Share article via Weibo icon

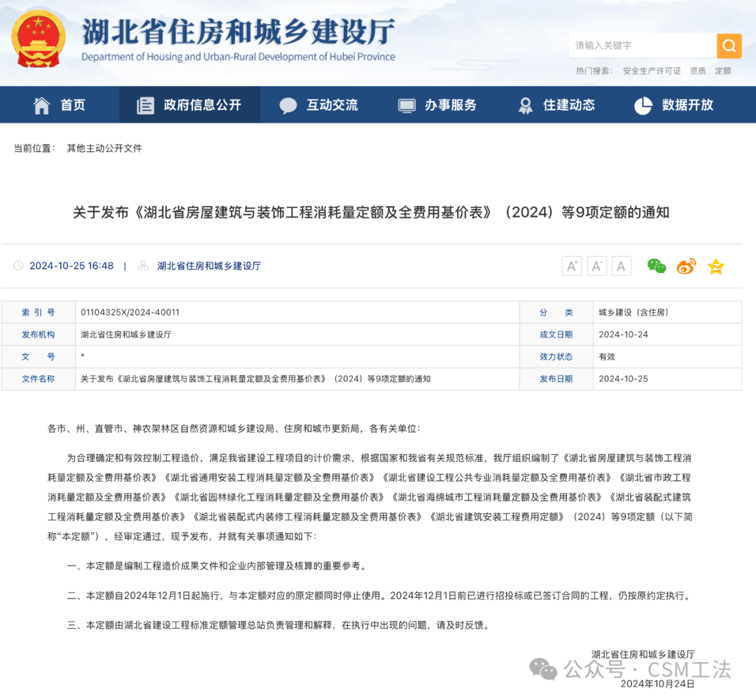tap(686, 266)
